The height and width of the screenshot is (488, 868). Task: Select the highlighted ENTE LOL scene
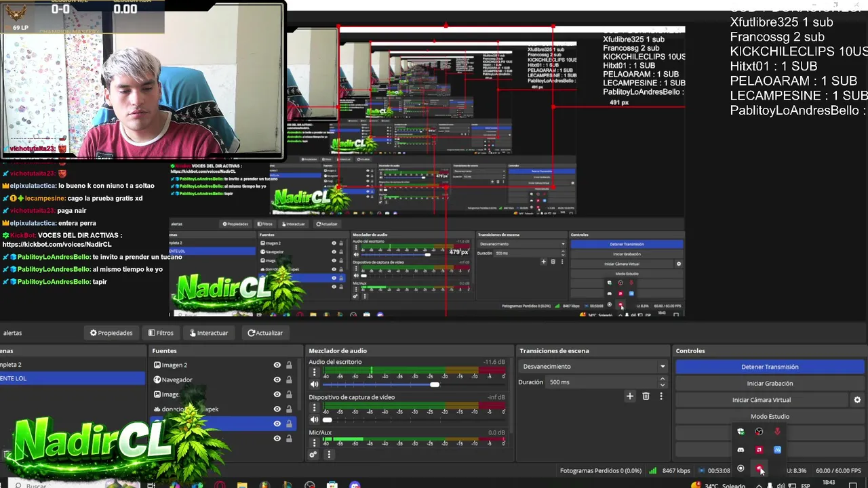tap(71, 378)
